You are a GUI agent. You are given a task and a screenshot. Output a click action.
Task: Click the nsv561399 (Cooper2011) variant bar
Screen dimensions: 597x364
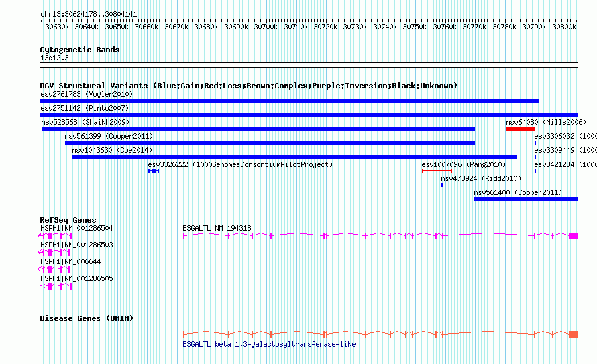[270, 143]
